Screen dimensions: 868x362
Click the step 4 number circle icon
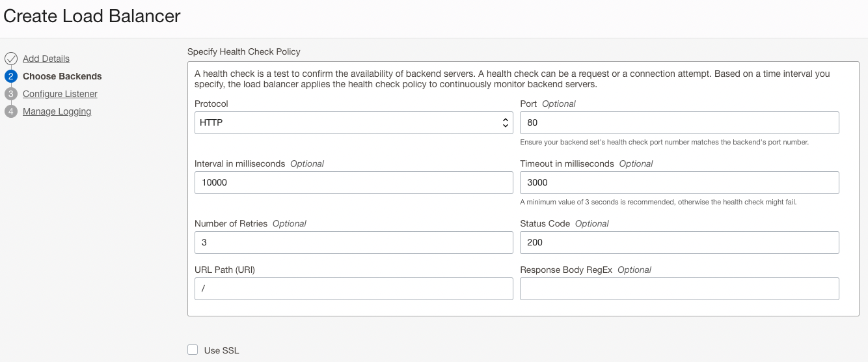click(10, 111)
